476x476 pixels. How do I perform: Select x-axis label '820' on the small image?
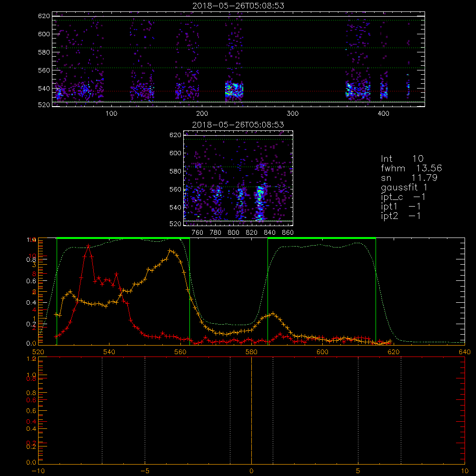click(x=252, y=233)
